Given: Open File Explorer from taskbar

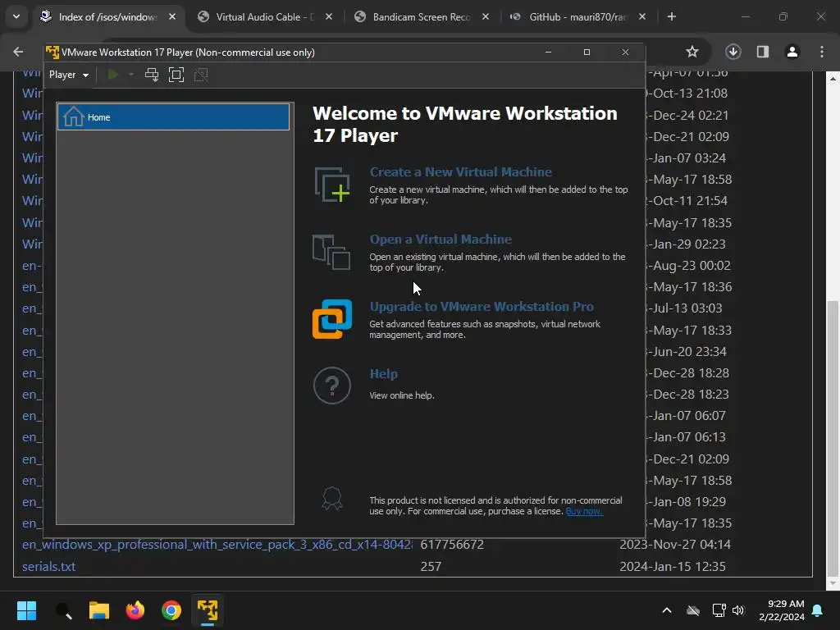Looking at the screenshot, I should [99, 610].
